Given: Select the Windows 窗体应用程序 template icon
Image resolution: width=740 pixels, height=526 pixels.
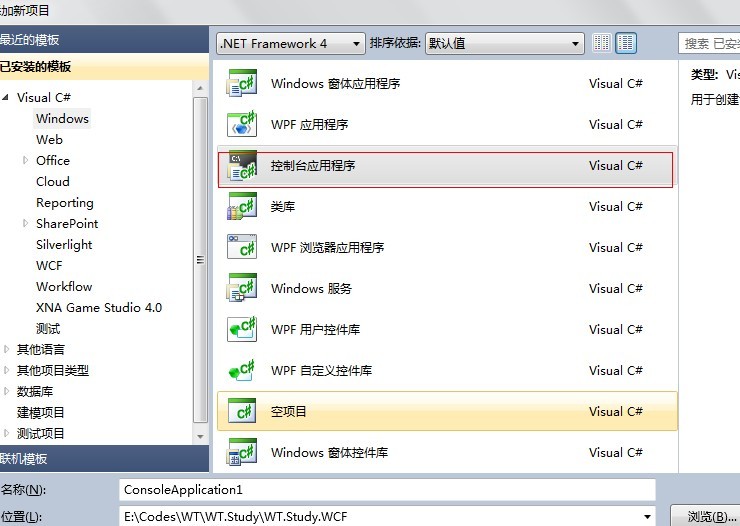Looking at the screenshot, I should [242, 83].
